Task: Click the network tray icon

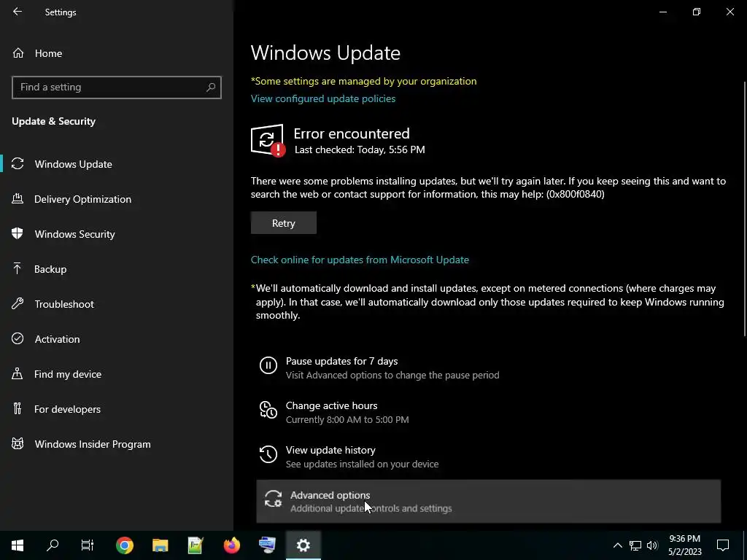Action: [635, 545]
